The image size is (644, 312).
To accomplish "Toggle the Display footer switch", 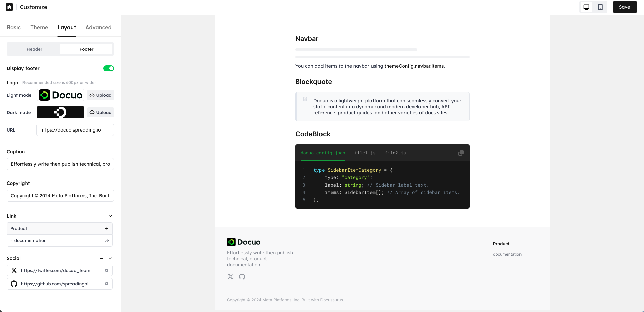I will pyautogui.click(x=109, y=68).
